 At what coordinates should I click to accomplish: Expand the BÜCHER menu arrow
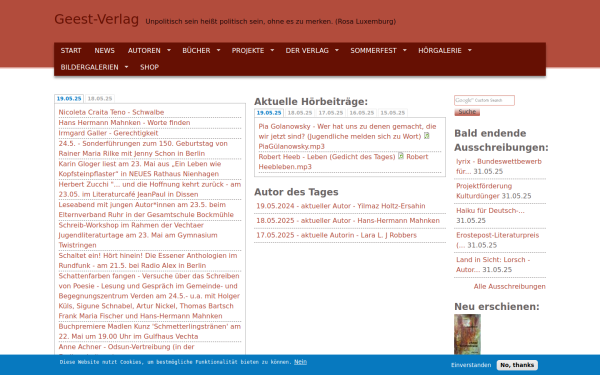click(x=218, y=50)
